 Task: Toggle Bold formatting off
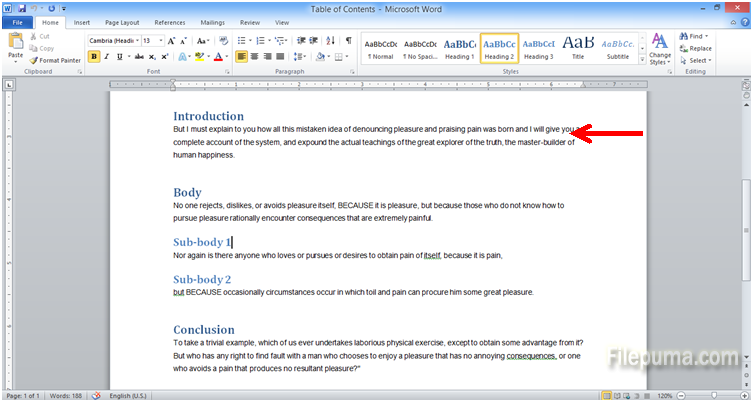pyautogui.click(x=94, y=57)
